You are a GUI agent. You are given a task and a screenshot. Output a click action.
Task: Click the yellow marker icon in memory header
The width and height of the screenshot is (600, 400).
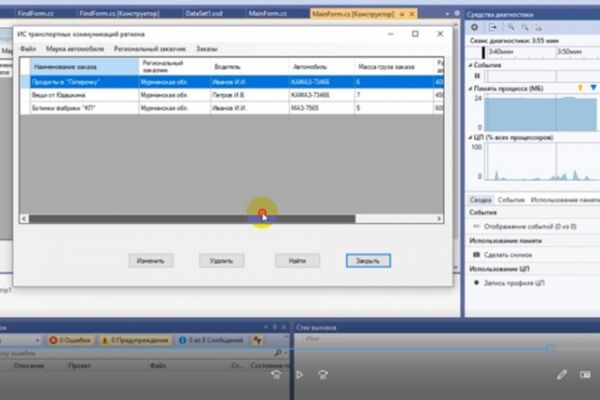pyautogui.click(x=580, y=88)
